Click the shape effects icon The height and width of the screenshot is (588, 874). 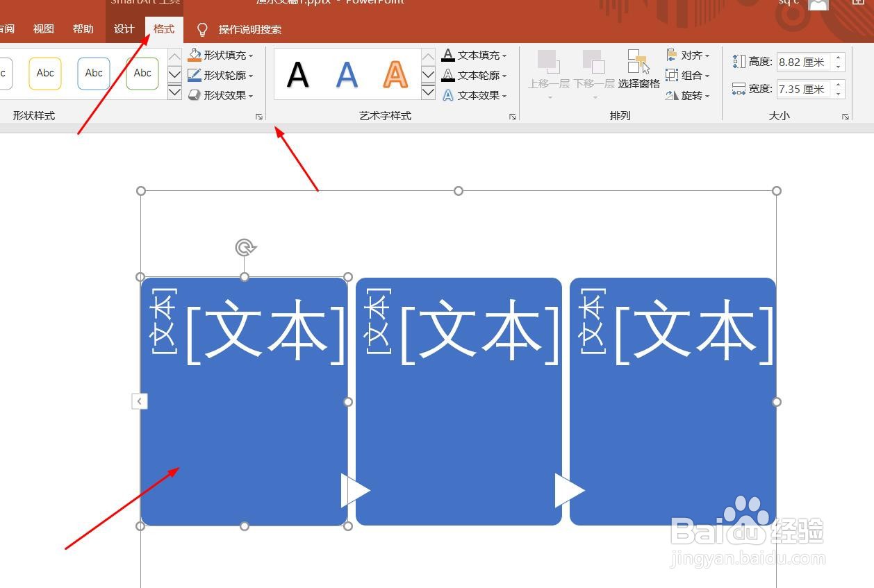[195, 95]
